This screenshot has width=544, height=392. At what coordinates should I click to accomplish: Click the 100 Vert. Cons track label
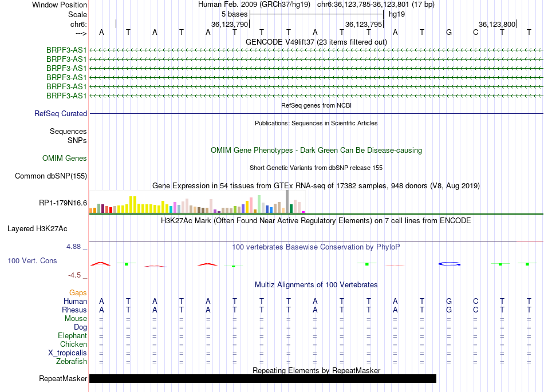click(32, 260)
